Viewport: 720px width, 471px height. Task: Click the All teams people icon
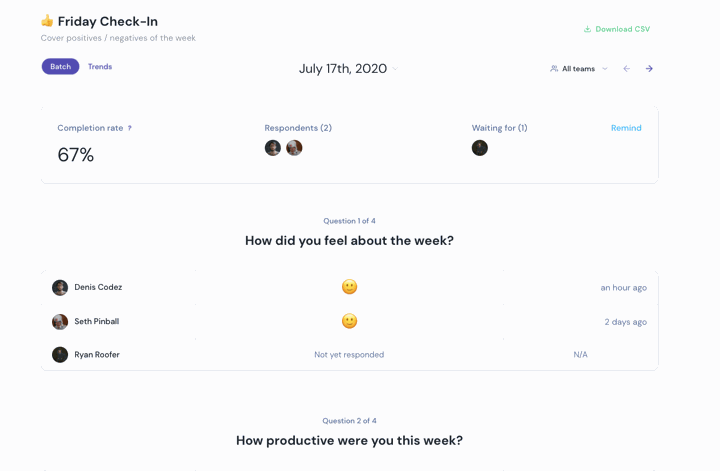pos(554,68)
